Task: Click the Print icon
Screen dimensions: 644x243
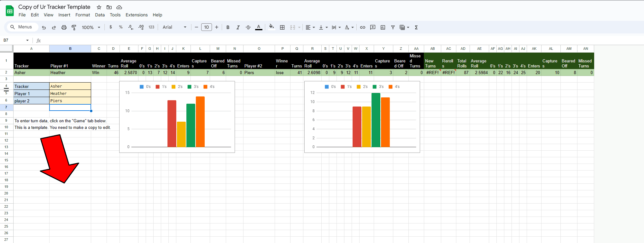Action: click(x=64, y=27)
